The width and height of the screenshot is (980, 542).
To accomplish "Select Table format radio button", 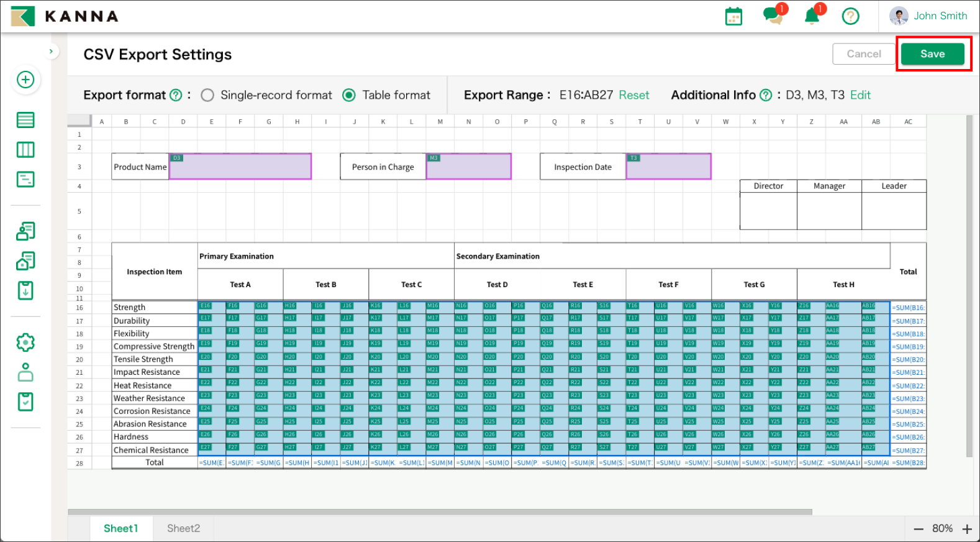I will [349, 95].
